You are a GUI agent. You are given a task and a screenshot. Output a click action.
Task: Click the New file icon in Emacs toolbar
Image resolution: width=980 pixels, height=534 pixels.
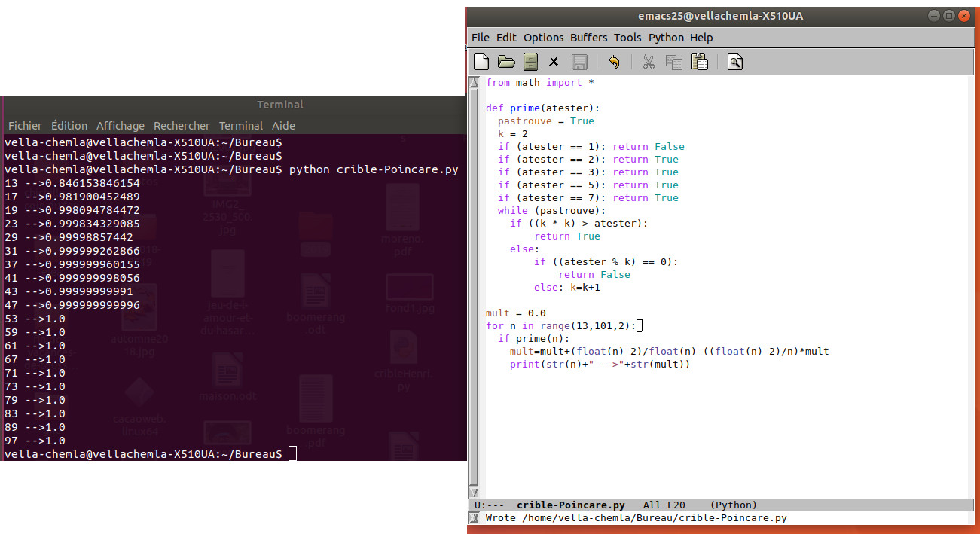tap(481, 63)
